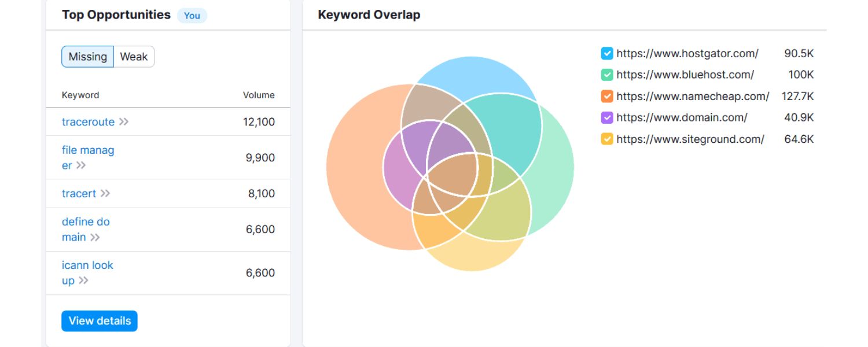Screen dimensions: 868x347
Task: Click the double-arrow icon next to traceroute
Action: point(123,122)
